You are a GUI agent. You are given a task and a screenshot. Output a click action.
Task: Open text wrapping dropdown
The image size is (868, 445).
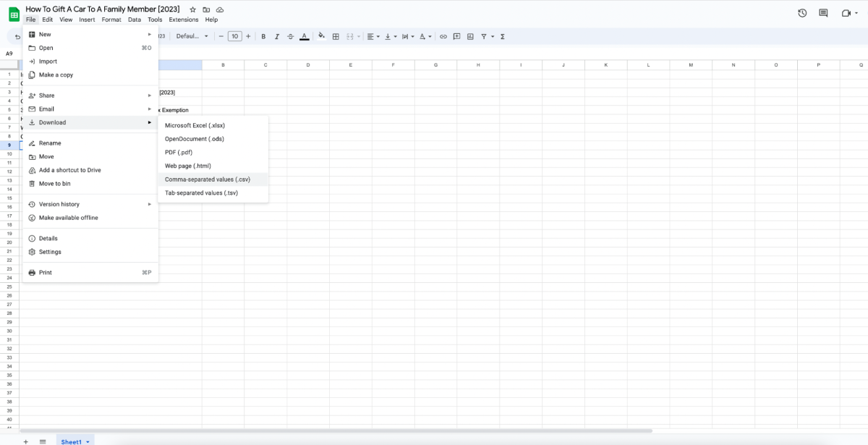(408, 36)
